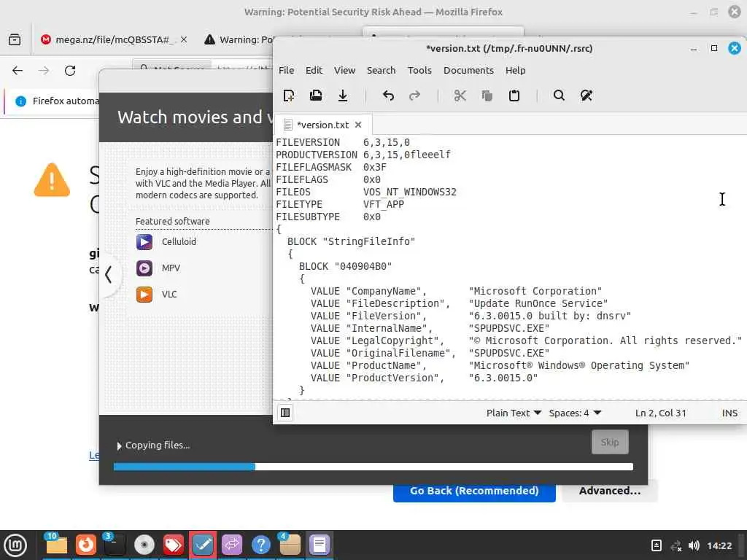Place cursor on the "SPUPDSVC.EXE" InternalName value
The width and height of the screenshot is (747, 560).
(508, 328)
